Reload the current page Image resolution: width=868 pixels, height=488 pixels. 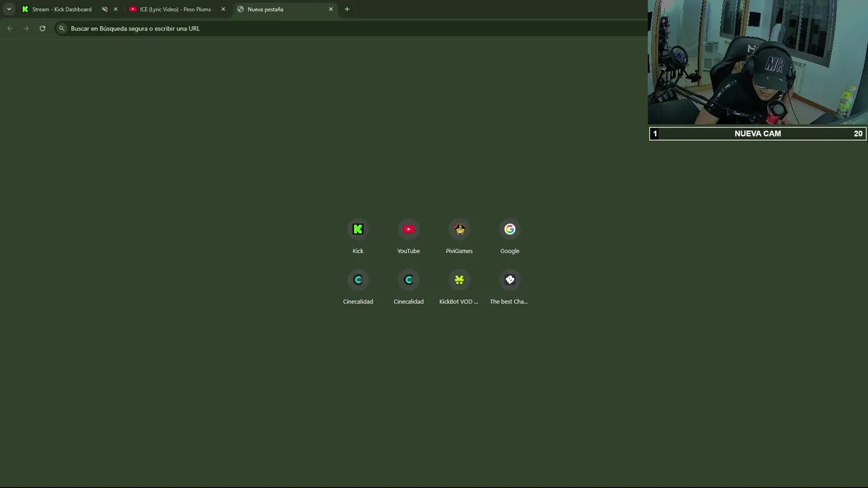pyautogui.click(x=42, y=28)
